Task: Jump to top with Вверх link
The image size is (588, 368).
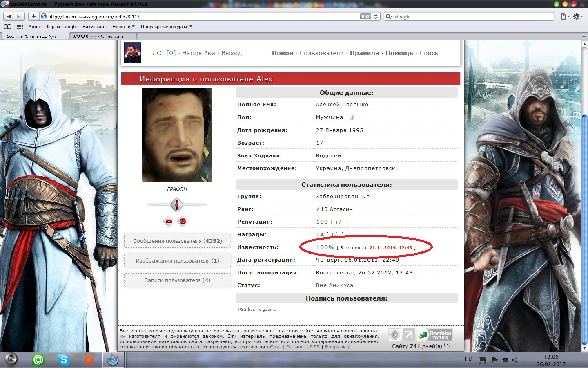Action: coord(335,347)
